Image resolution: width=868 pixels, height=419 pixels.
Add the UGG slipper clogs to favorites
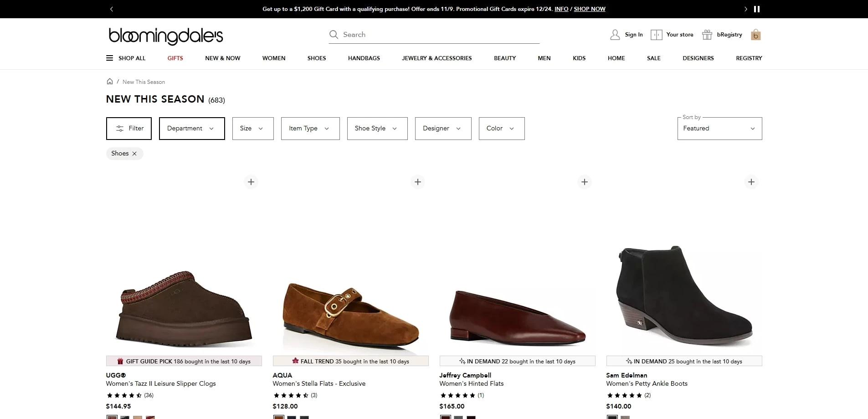pos(251,181)
